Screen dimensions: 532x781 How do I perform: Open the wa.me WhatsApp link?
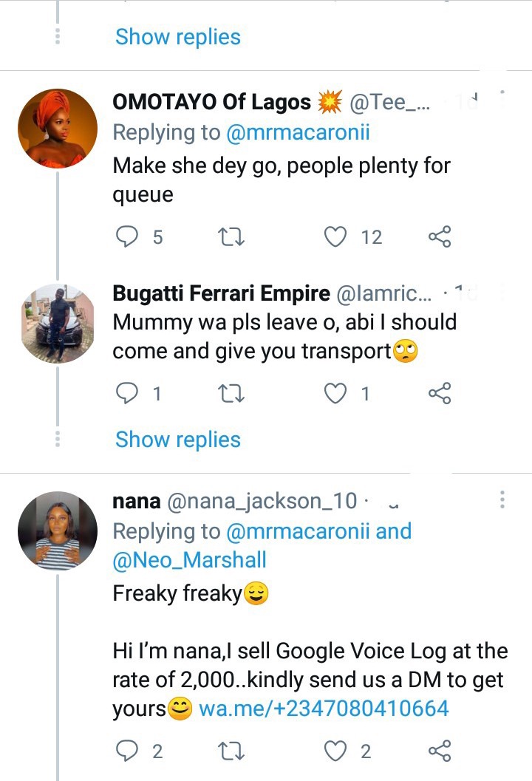324,709
